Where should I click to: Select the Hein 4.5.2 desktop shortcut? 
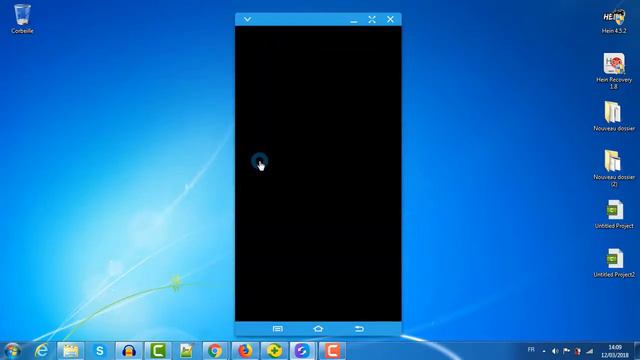click(x=614, y=21)
